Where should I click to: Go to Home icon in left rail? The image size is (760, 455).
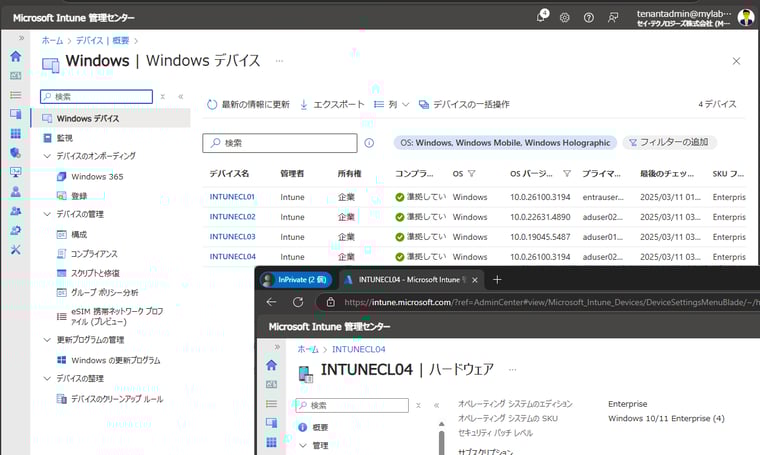16,56
